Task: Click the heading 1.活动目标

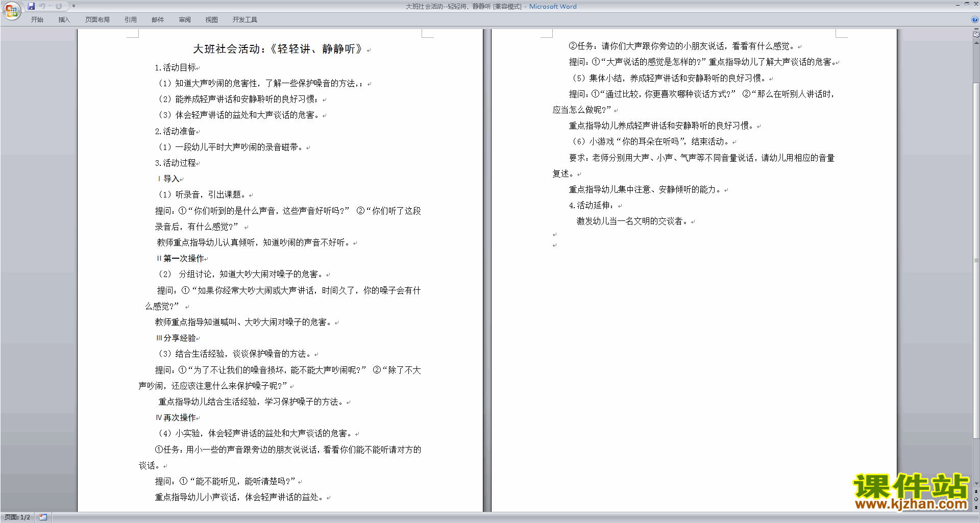Action: (x=175, y=67)
